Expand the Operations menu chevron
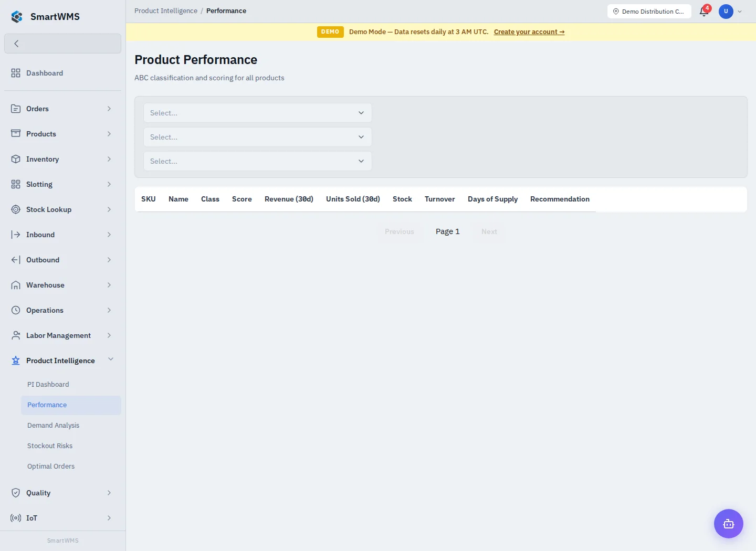756x551 pixels. [109, 310]
